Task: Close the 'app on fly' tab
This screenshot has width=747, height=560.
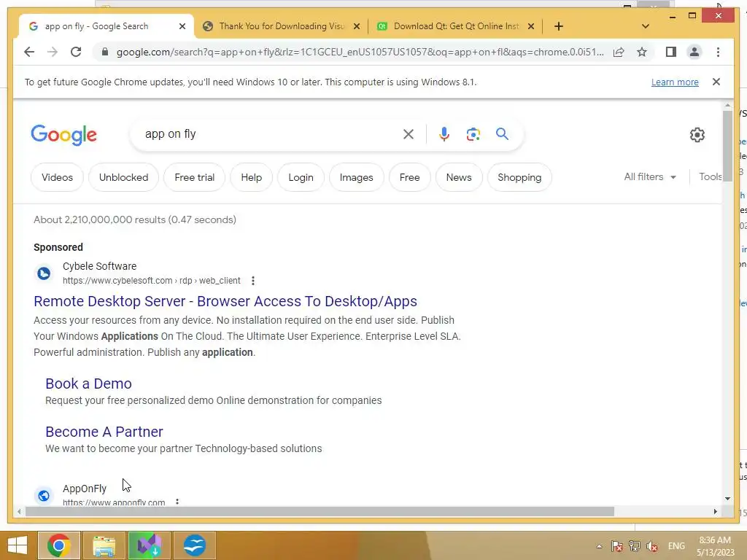Action: point(182,26)
